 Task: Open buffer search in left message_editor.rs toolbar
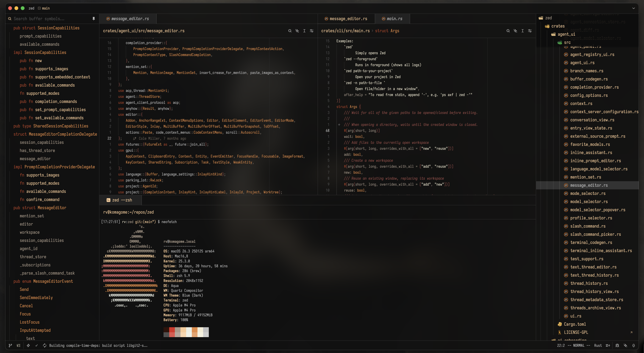click(290, 31)
